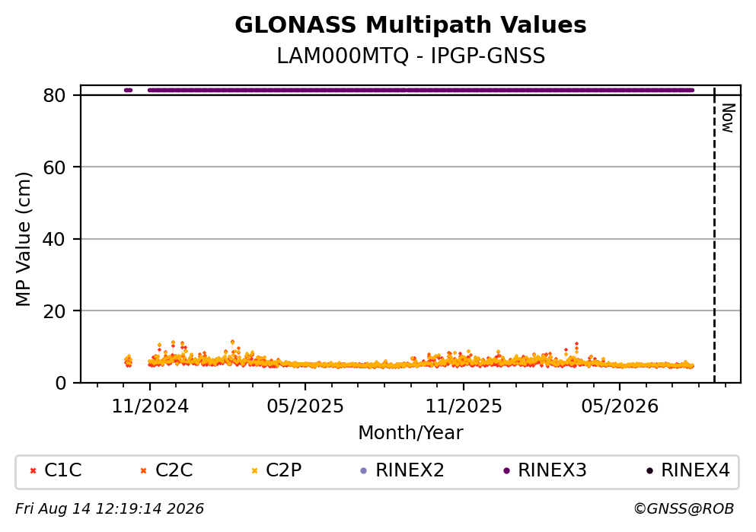Screen dimensions: 756x532
Task: Click the C1C red legend marker
Action: coord(33,471)
